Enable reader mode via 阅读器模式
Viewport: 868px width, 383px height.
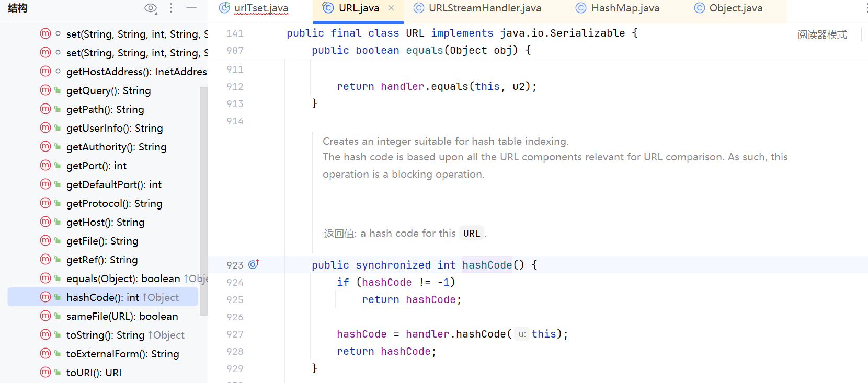[821, 35]
